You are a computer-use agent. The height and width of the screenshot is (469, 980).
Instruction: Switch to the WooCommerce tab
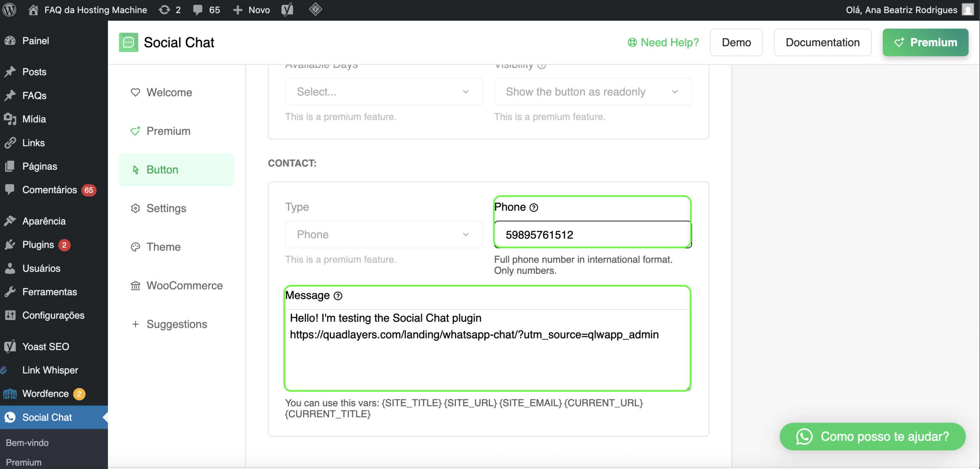click(176, 286)
